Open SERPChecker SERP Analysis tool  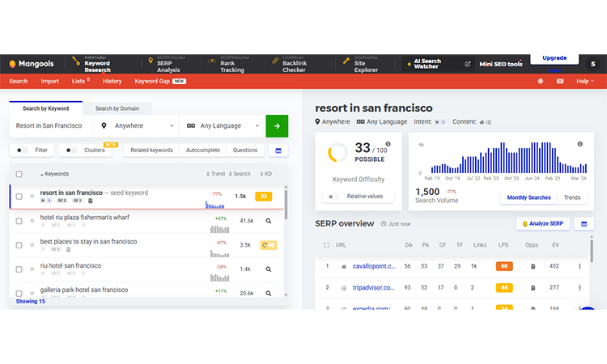167,64
